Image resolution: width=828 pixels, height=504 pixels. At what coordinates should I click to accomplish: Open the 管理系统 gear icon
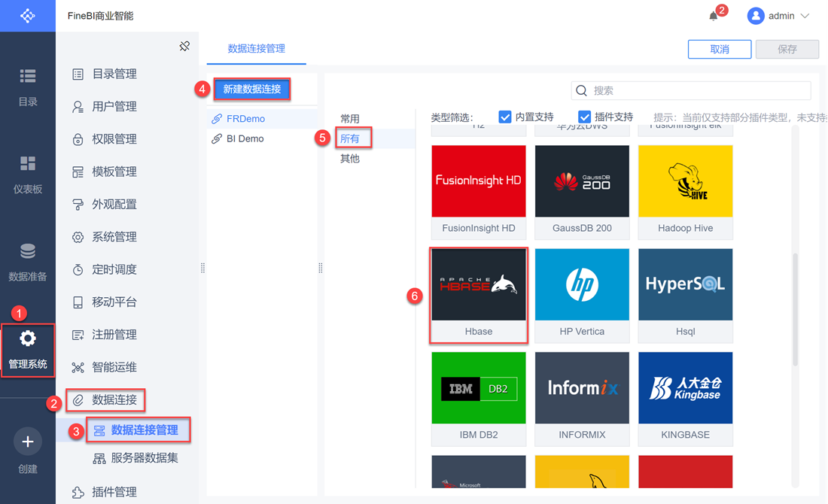tap(27, 339)
